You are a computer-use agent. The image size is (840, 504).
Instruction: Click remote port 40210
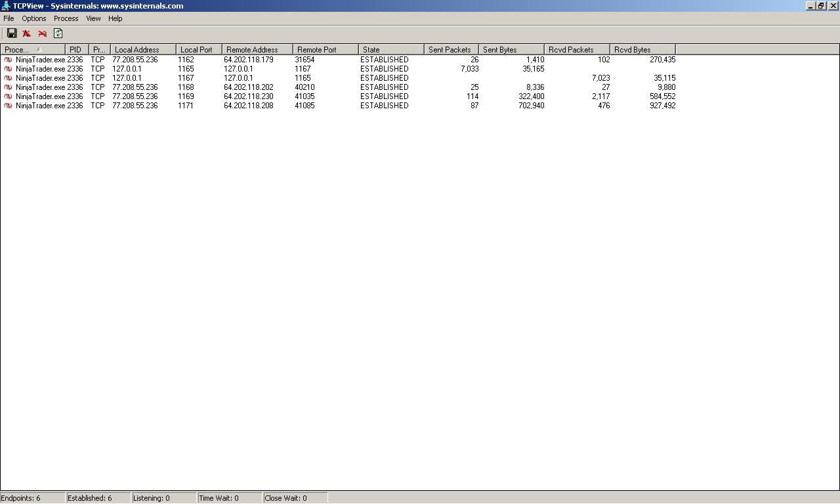[x=305, y=87]
